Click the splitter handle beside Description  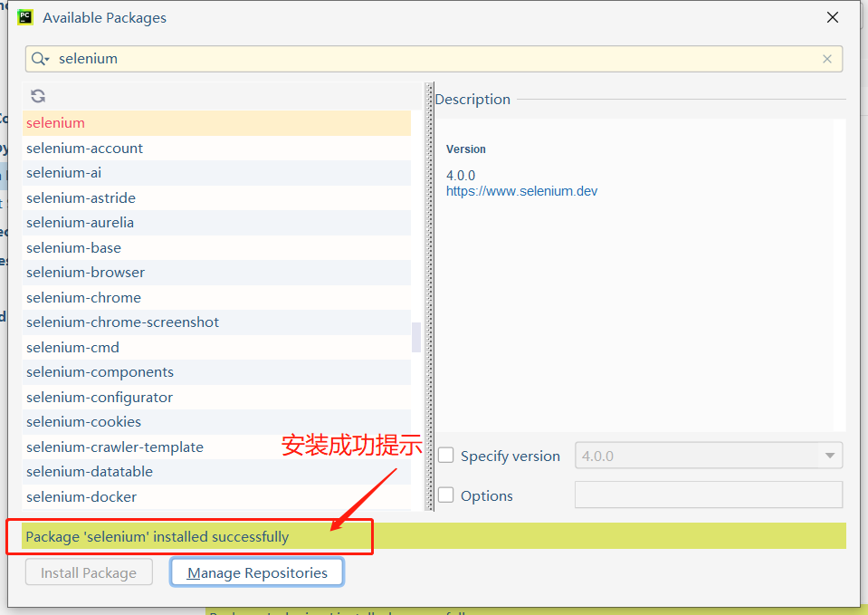click(429, 296)
